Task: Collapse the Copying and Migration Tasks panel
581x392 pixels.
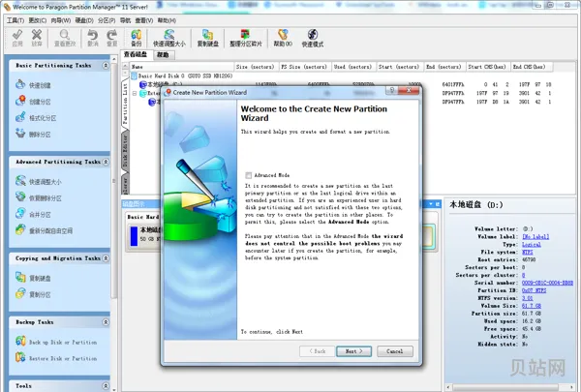Action: 106,258
